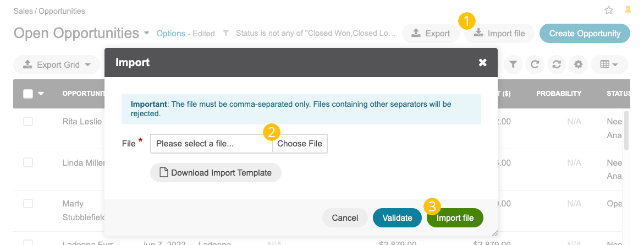644x245 pixels.
Task: Click the Please select a file field
Action: (212, 144)
